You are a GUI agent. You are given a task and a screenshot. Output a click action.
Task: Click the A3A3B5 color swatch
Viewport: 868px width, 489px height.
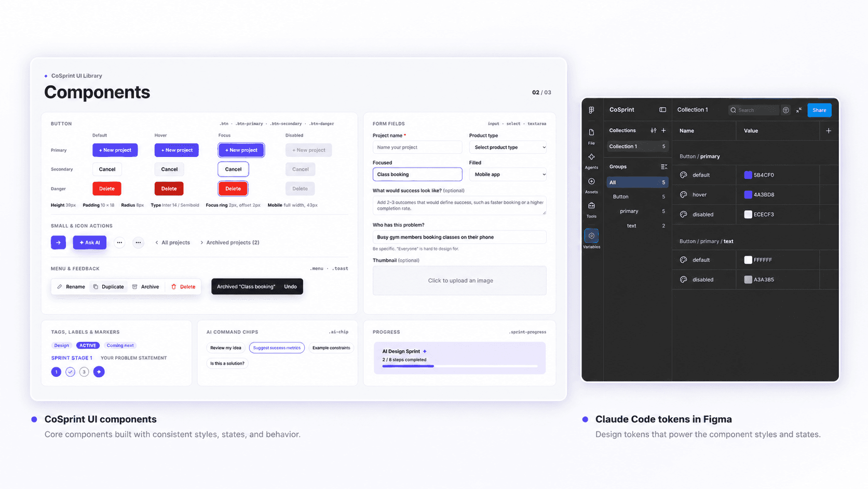click(x=748, y=280)
